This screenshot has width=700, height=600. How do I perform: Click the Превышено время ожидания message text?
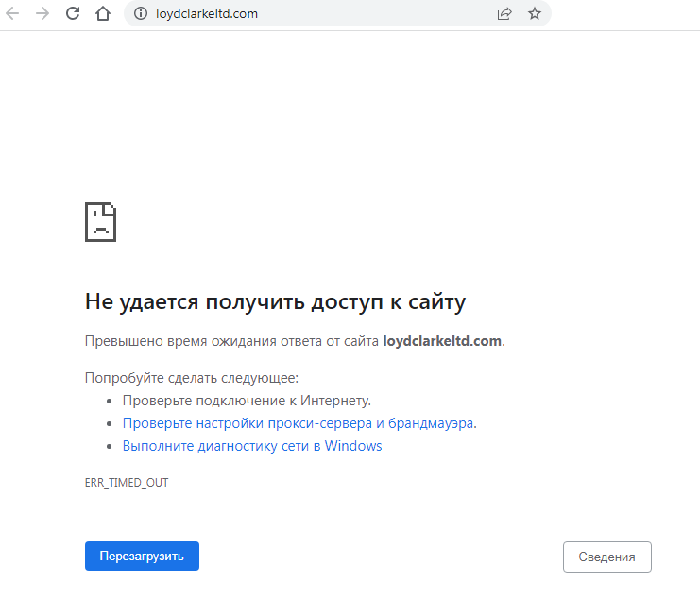[x=231, y=341]
